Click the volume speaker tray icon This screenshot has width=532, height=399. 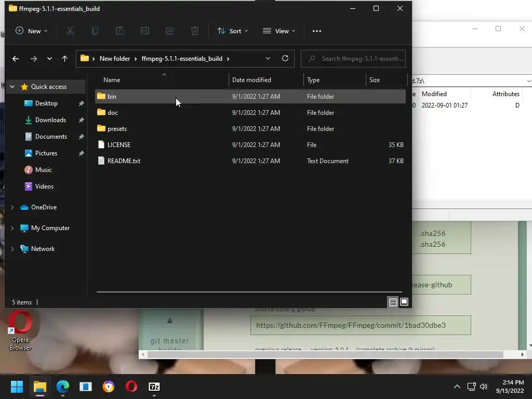coord(484,387)
